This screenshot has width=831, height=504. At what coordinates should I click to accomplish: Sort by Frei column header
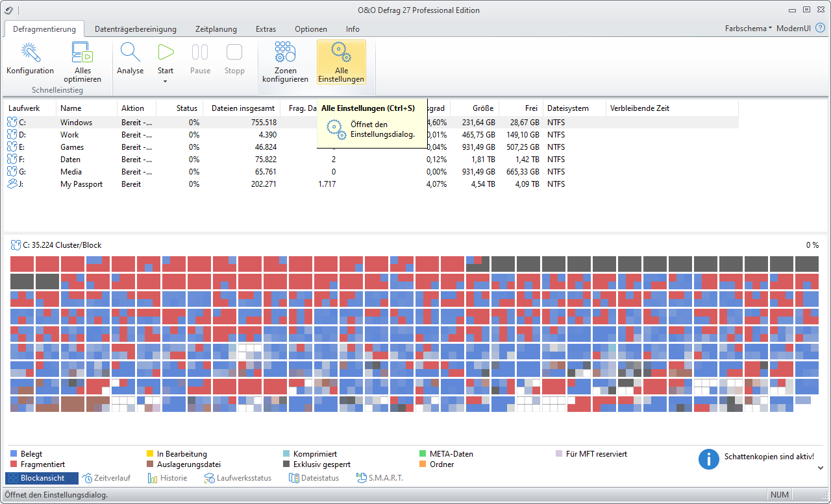pos(520,108)
